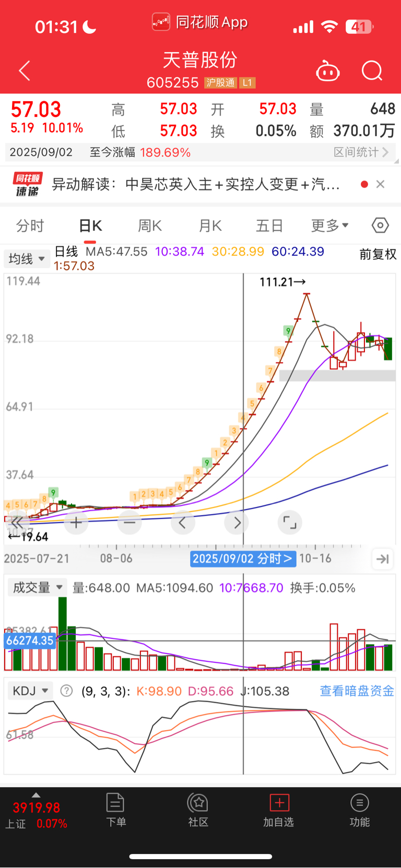Tap the double-left scroll chart icon

pyautogui.click(x=17, y=522)
